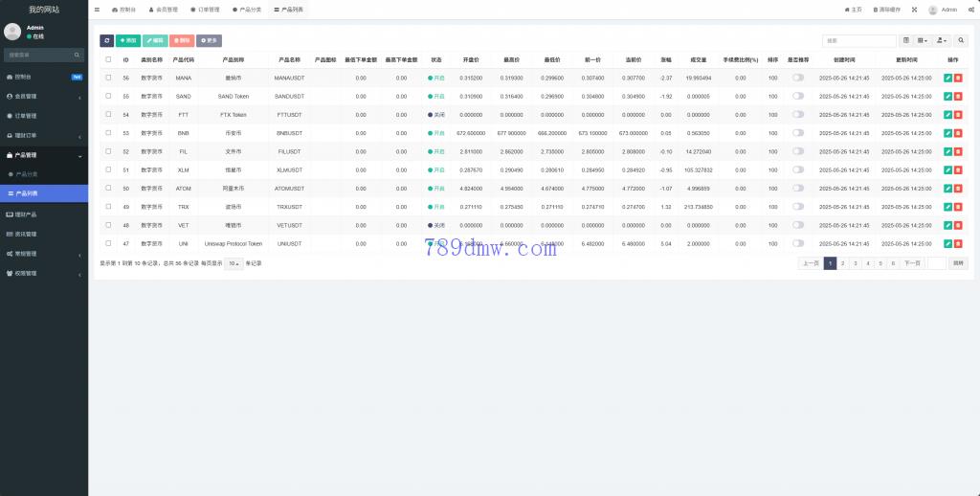980x496 pixels.
Task: Click the green edit icon for MANA row
Action: (947, 78)
